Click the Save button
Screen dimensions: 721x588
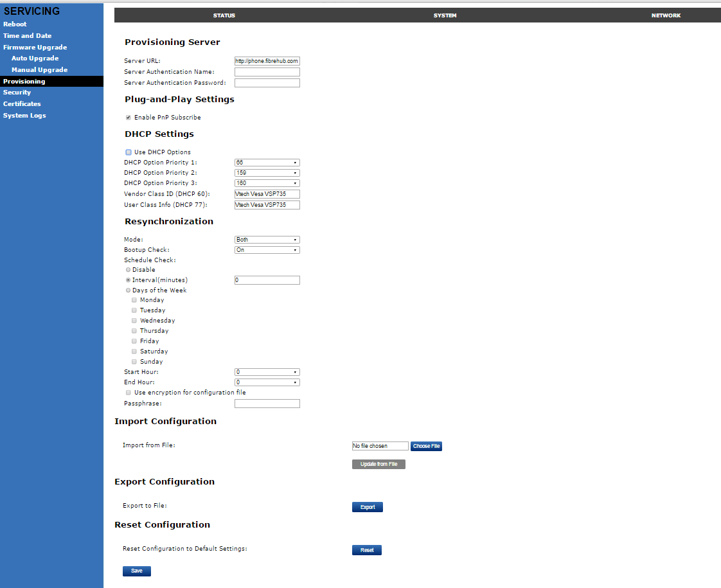click(x=136, y=571)
